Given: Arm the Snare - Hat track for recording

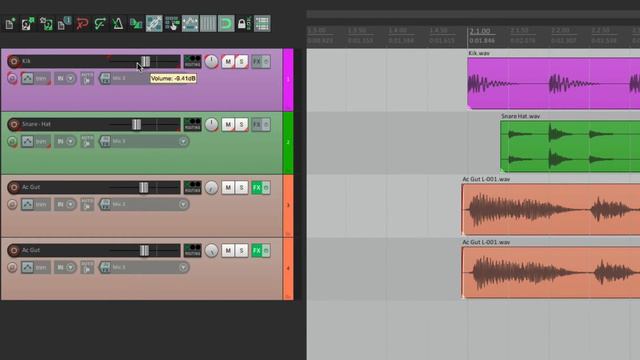Looking at the screenshot, I should [x=13, y=124].
